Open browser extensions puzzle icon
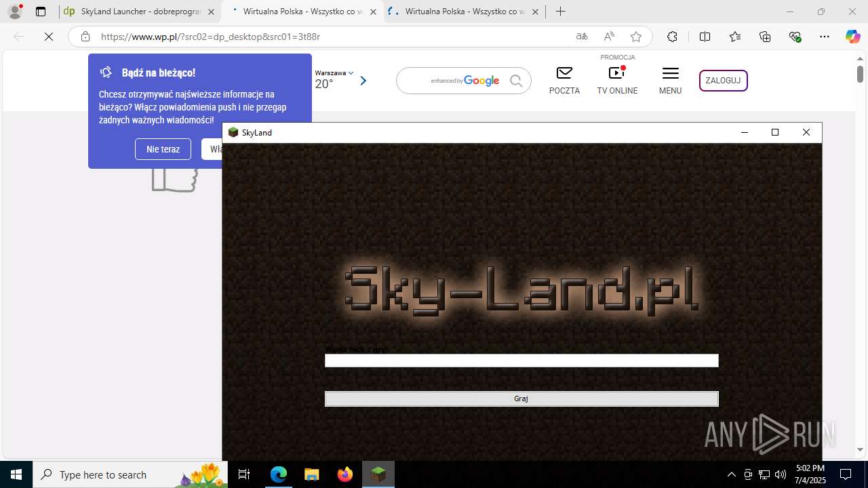This screenshot has width=868, height=488. point(672,37)
